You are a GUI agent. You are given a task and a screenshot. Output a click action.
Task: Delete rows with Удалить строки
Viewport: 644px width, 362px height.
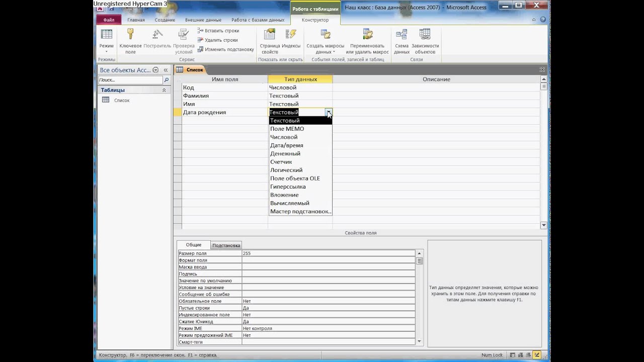pos(217,40)
